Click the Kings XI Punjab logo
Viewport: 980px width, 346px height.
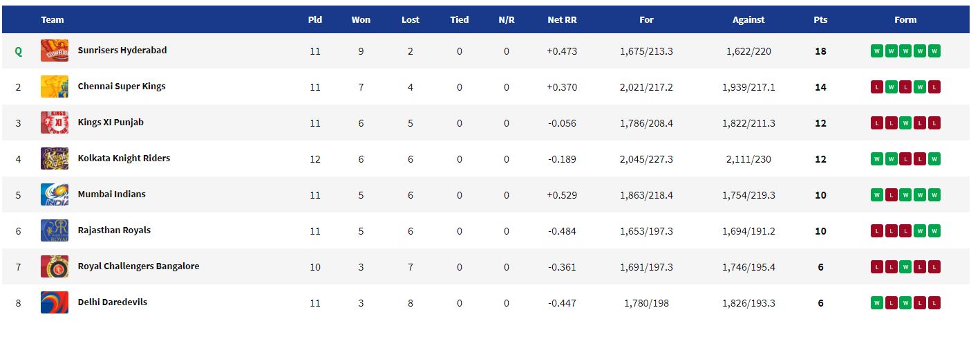(x=55, y=122)
